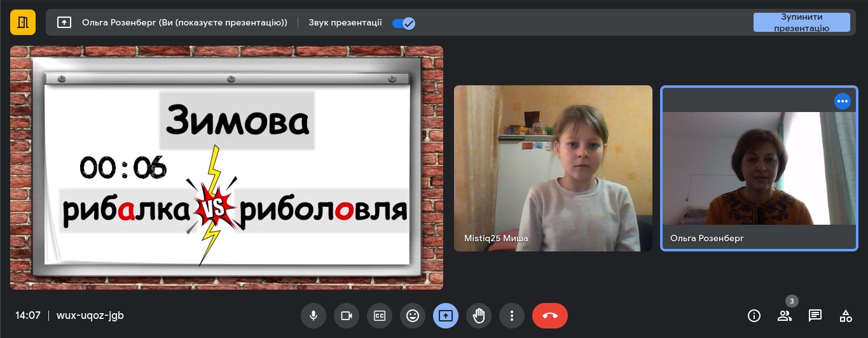Image resolution: width=868 pixels, height=338 pixels.
Task: Turn off the camera
Action: coord(347,316)
